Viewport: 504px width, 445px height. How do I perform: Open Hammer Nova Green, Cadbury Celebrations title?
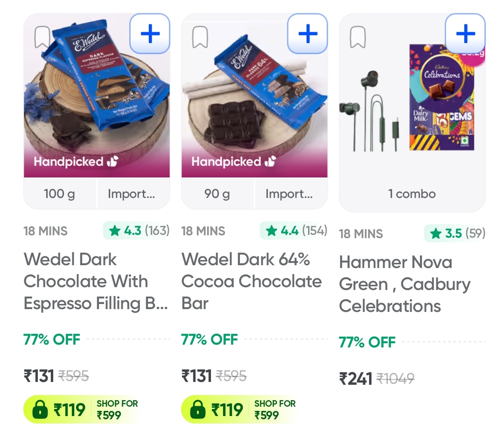point(405,284)
